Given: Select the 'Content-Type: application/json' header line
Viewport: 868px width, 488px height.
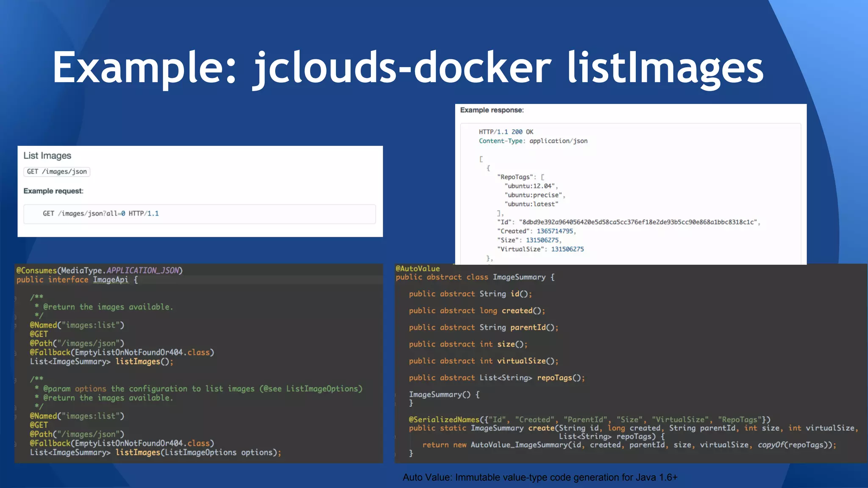Looking at the screenshot, I should click(533, 141).
